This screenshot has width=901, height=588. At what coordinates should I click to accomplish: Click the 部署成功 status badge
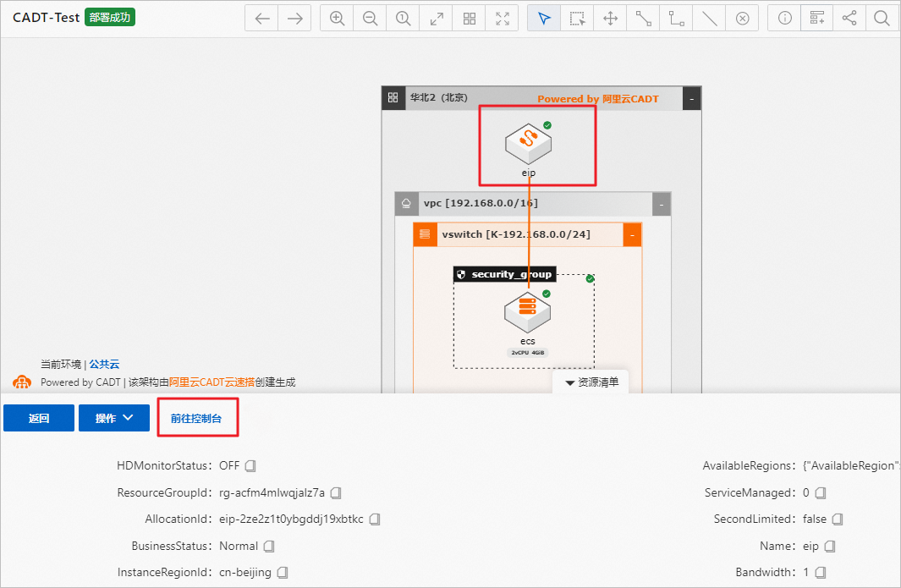click(110, 17)
